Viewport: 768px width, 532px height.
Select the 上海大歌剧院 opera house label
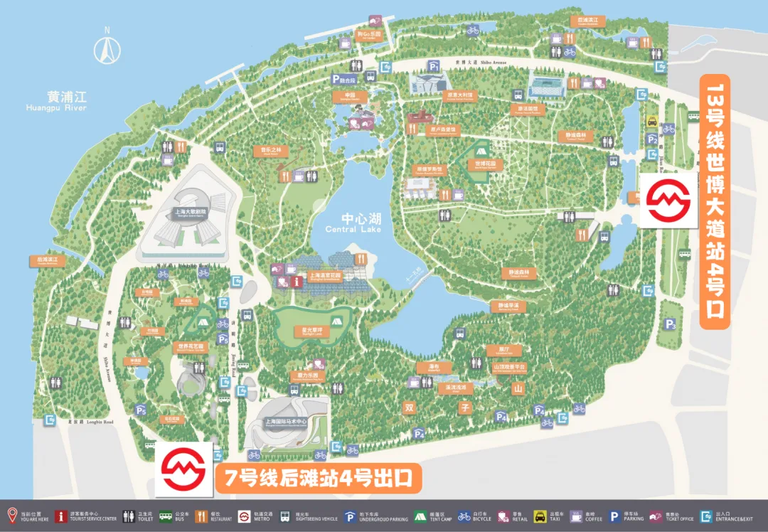coord(190,212)
